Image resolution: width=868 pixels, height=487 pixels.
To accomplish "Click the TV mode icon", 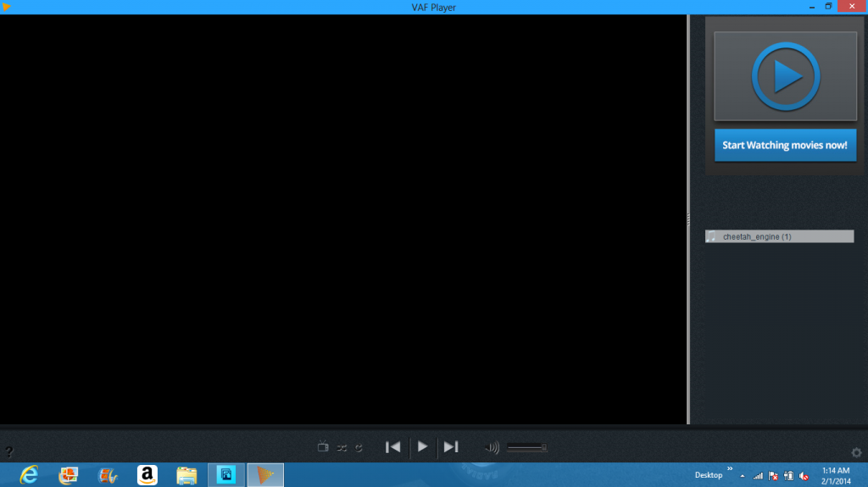I will pyautogui.click(x=323, y=446).
